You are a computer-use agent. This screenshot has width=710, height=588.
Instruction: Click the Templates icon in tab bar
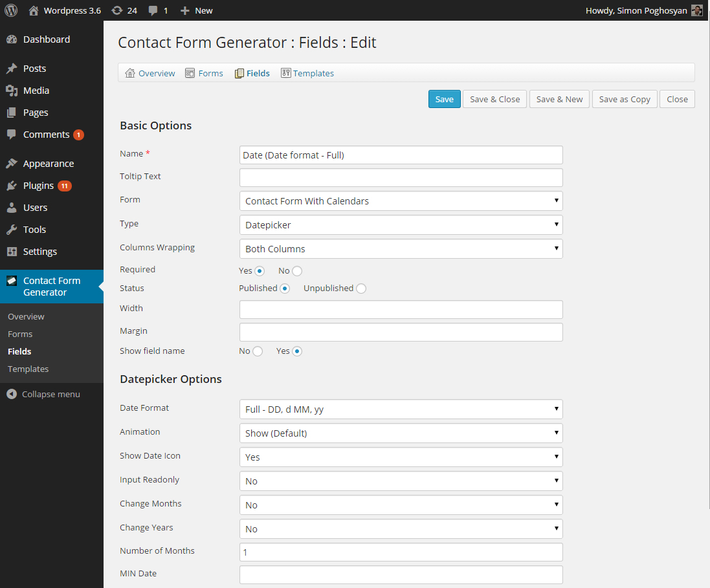coord(285,73)
